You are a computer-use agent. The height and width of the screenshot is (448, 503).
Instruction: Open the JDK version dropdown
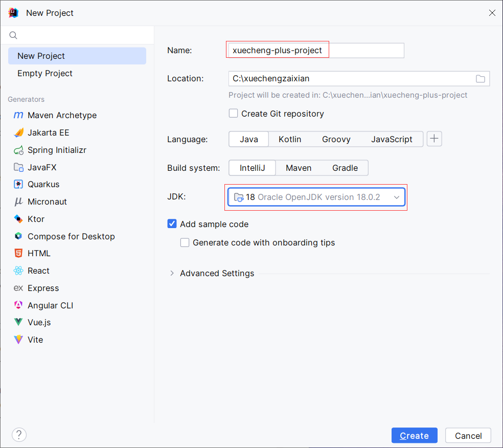pos(316,197)
